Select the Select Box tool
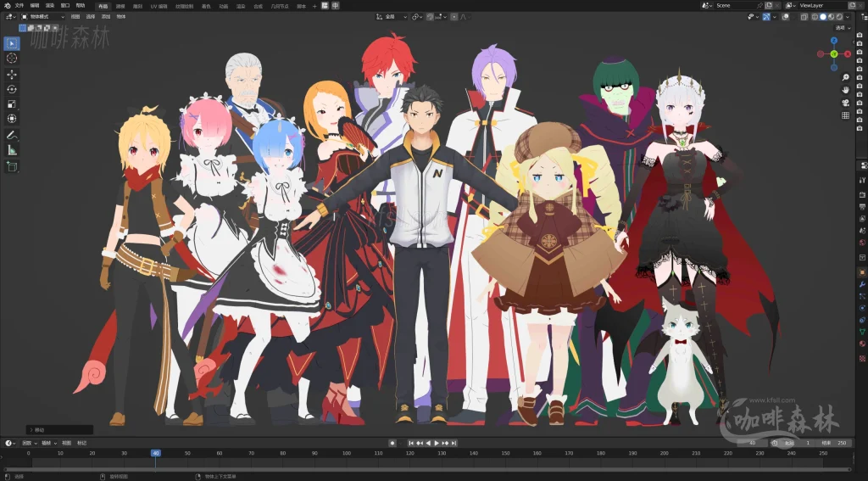The image size is (868, 481). click(12, 43)
